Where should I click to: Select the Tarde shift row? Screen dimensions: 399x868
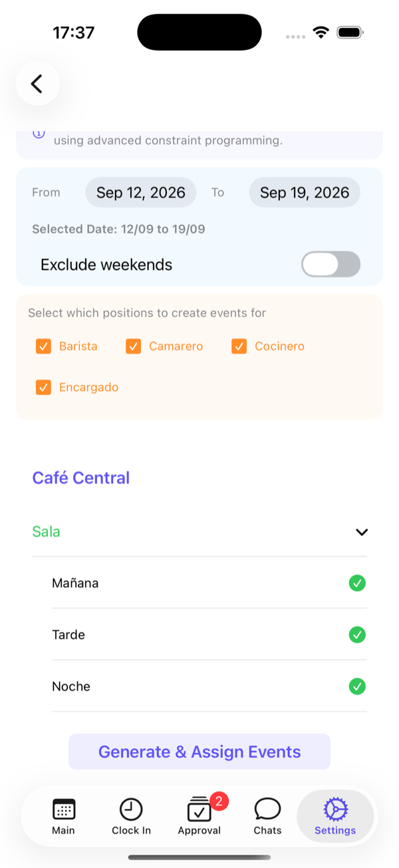(209, 635)
